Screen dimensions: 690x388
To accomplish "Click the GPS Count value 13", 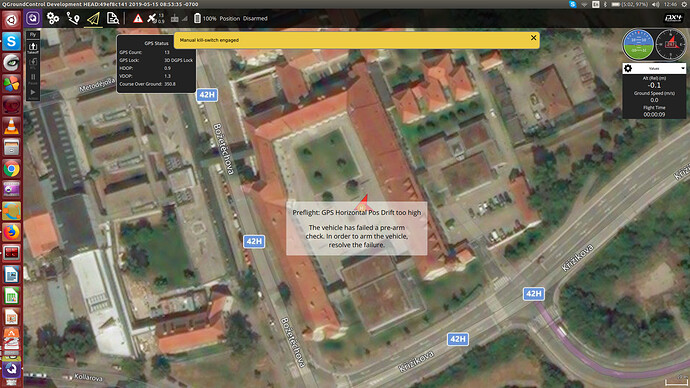I will (167, 52).
